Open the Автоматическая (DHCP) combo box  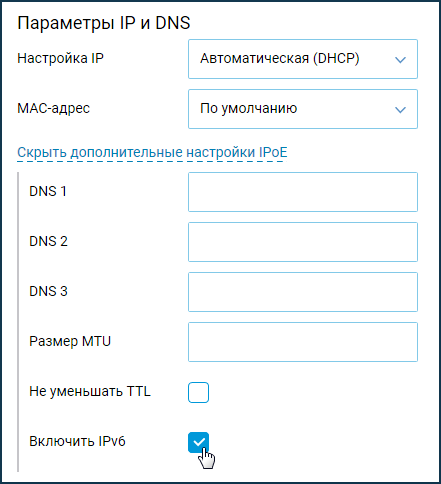tap(303, 59)
